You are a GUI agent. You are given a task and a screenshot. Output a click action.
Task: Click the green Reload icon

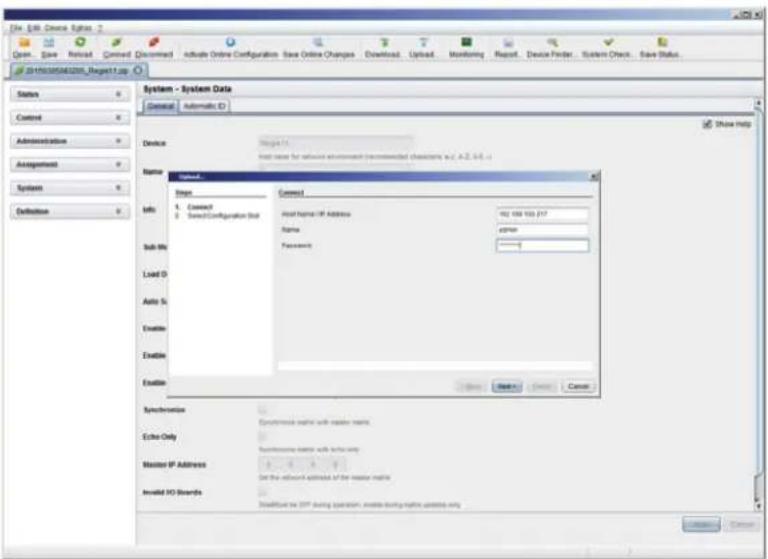(x=80, y=42)
